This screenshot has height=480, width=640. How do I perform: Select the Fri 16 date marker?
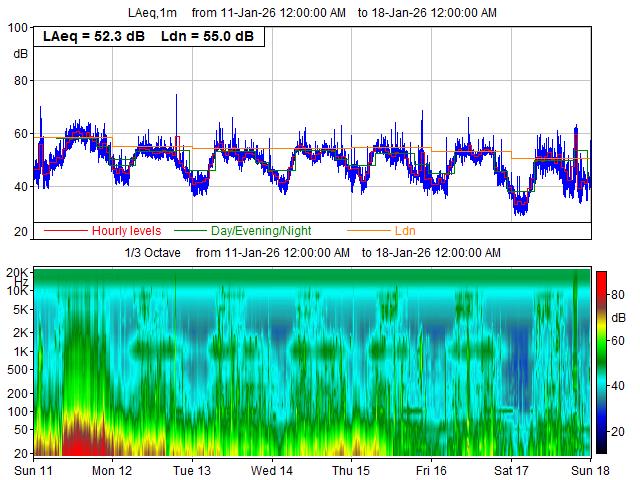tap(431, 470)
